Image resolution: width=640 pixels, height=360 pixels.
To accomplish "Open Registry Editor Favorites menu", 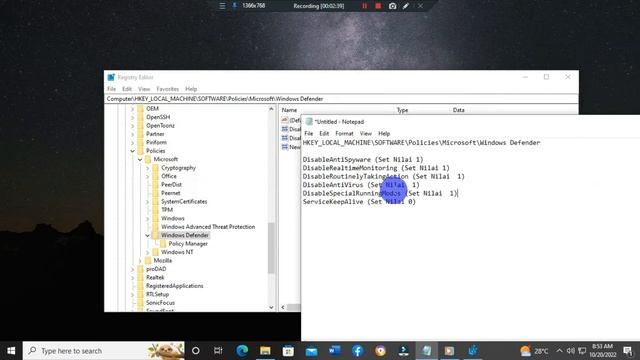I will point(168,89).
